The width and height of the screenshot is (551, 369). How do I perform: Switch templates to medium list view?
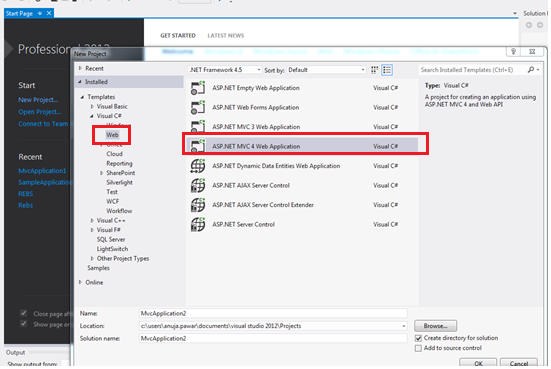[x=387, y=70]
